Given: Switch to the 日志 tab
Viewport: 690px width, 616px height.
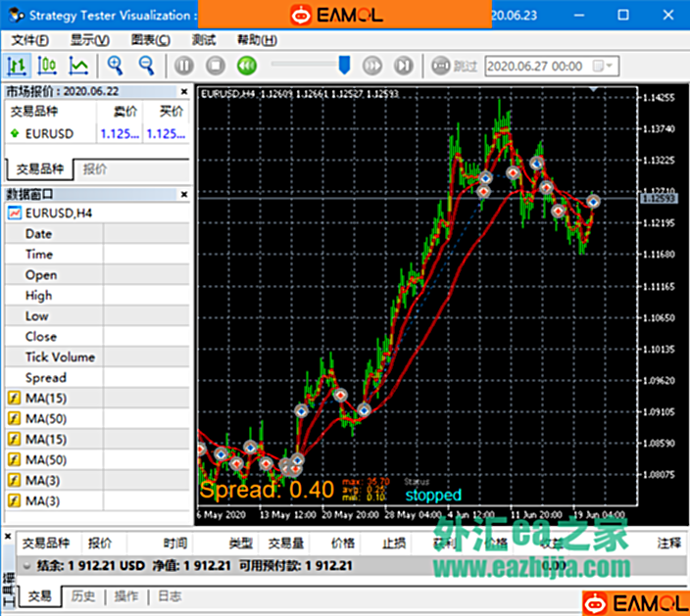Looking at the screenshot, I should 169,595.
